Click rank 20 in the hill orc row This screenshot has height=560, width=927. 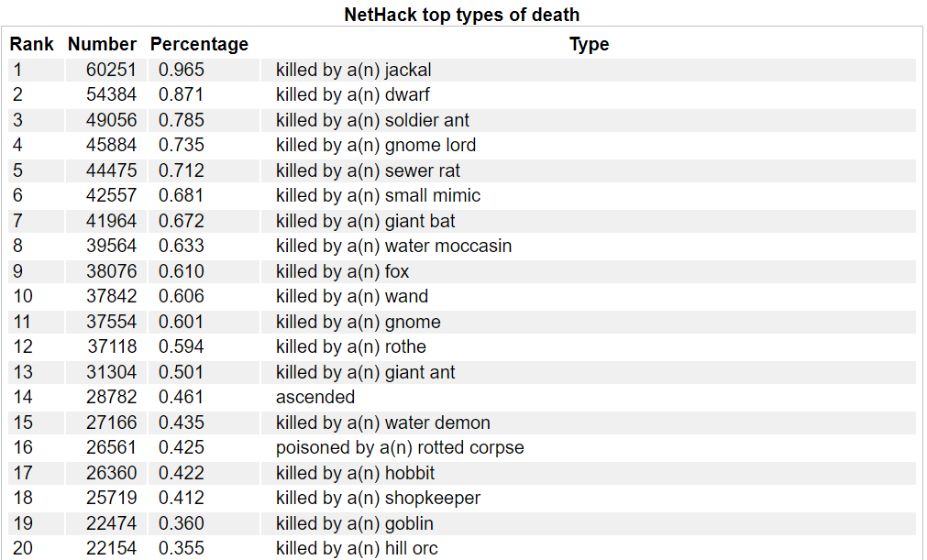pyautogui.click(x=23, y=548)
